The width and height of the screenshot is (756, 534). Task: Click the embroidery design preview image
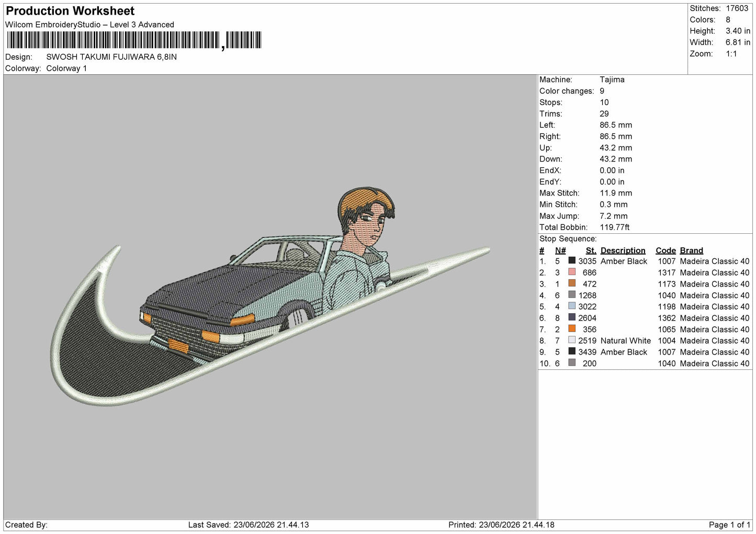(x=270, y=297)
